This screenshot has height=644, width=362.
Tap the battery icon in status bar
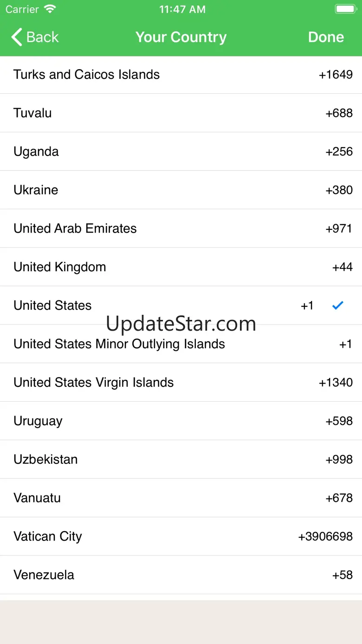pyautogui.click(x=345, y=9)
